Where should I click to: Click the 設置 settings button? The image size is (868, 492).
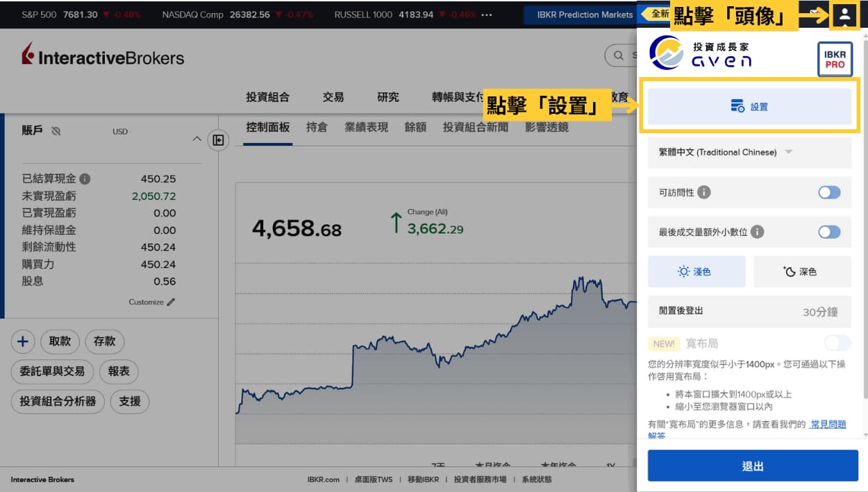click(x=749, y=107)
